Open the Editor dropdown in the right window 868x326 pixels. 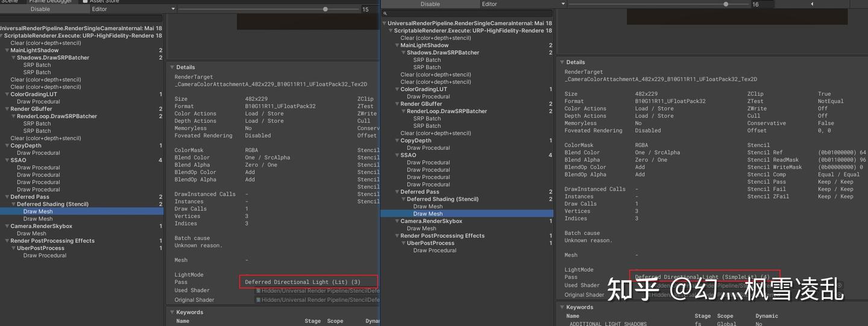click(x=523, y=4)
